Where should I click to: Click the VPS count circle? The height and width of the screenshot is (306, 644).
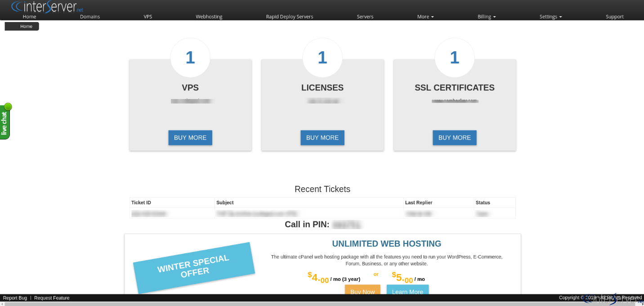pyautogui.click(x=190, y=58)
